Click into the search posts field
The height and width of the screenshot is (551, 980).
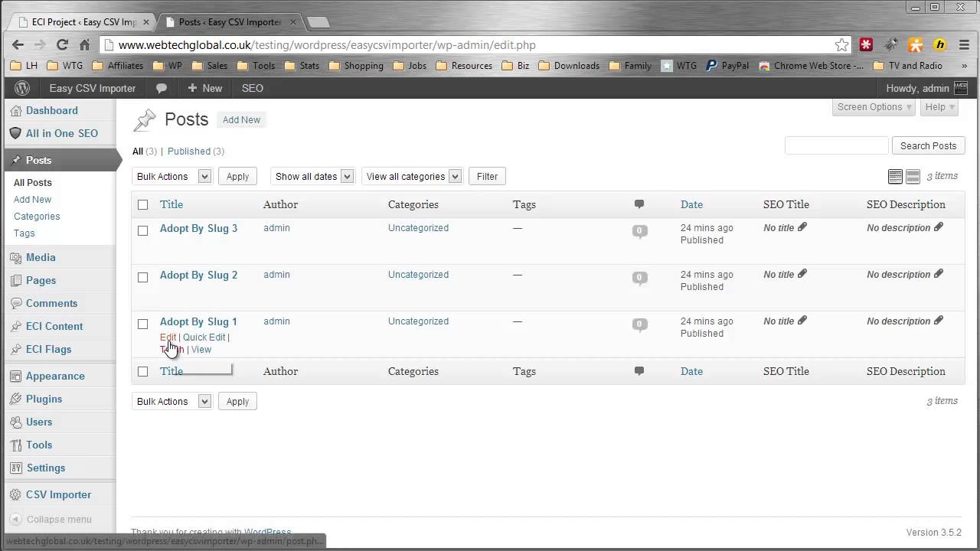click(x=836, y=146)
